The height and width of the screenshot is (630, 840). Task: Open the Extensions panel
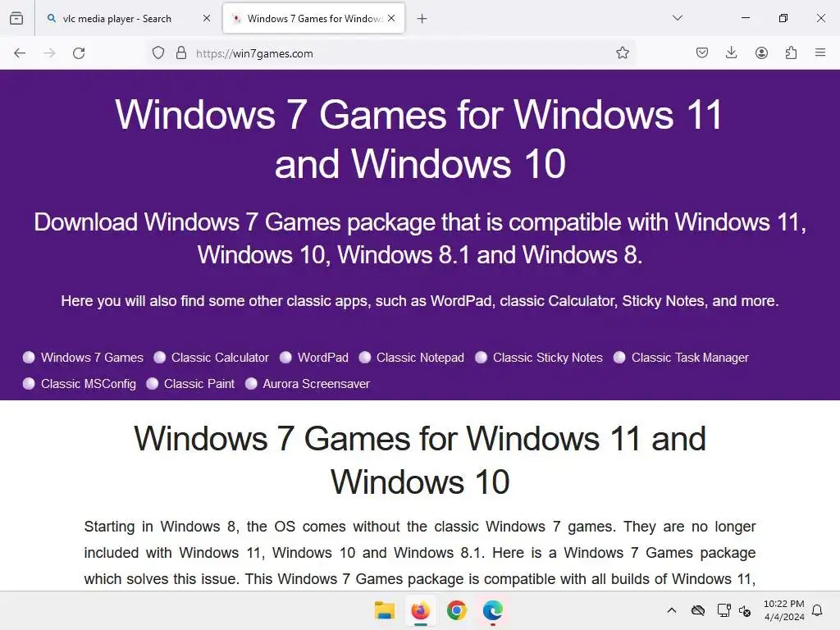click(x=791, y=53)
